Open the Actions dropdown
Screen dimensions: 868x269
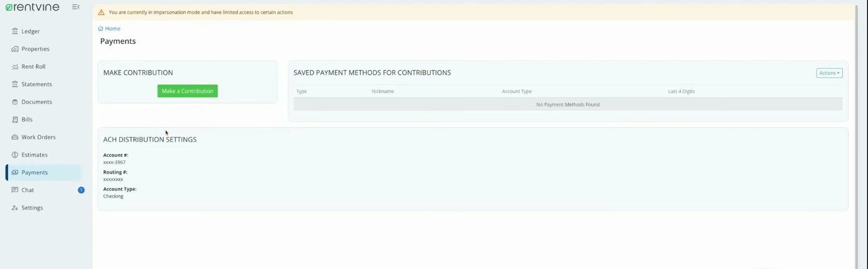coord(829,73)
